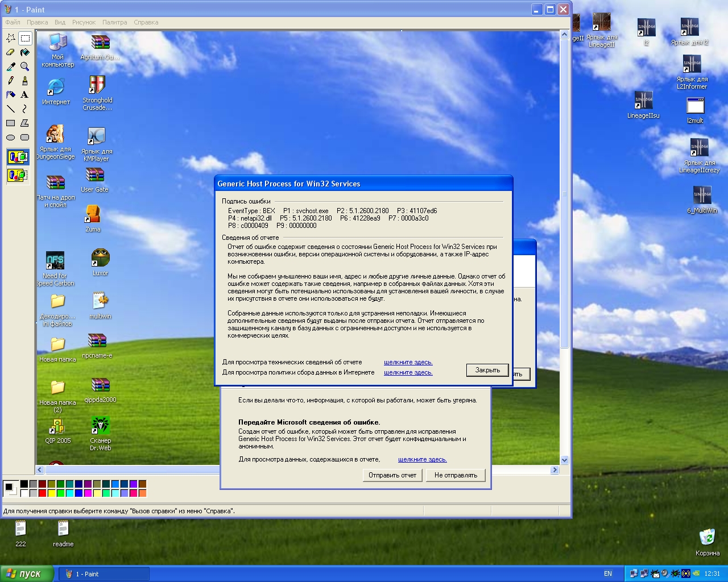Click the volume speaker tray icon
Image resolution: width=728 pixels, height=582 pixels.
point(665,574)
